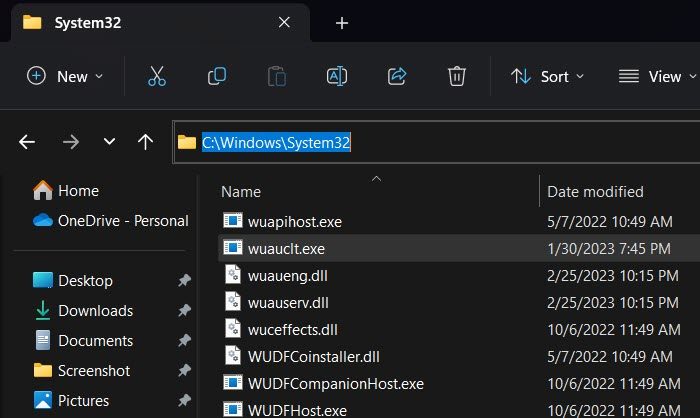Image resolution: width=700 pixels, height=418 pixels.
Task: Open the Sort options dropdown
Action: 547,76
